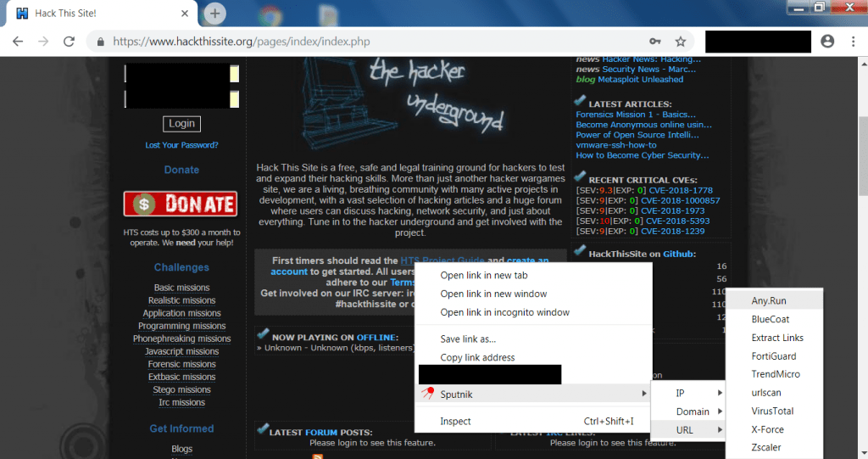This screenshot has width=868, height=459.
Task: Open Forensic missions link
Action: (181, 364)
